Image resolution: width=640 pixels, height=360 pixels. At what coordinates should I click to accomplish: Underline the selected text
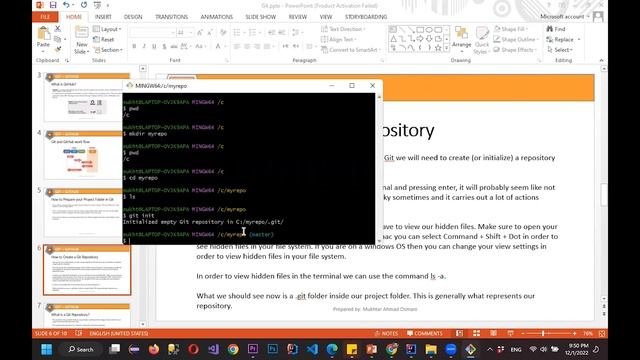pyautogui.click(x=154, y=47)
